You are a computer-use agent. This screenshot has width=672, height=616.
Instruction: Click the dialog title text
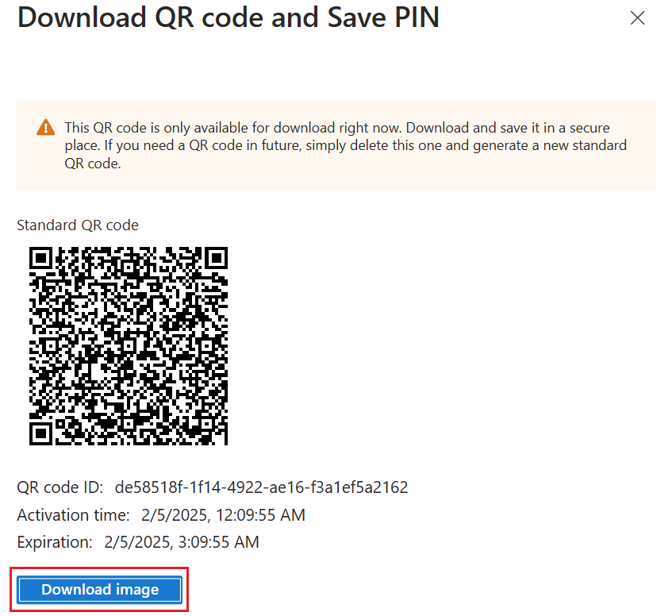pyautogui.click(x=228, y=17)
